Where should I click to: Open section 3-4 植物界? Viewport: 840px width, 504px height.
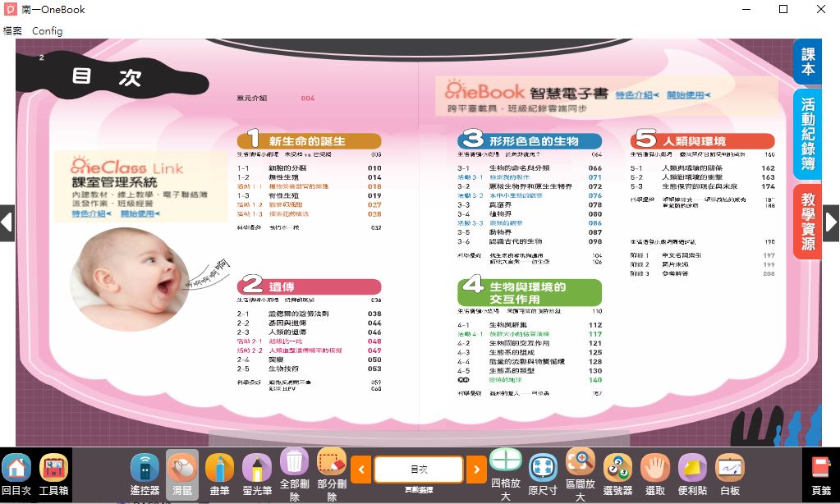pos(530,213)
